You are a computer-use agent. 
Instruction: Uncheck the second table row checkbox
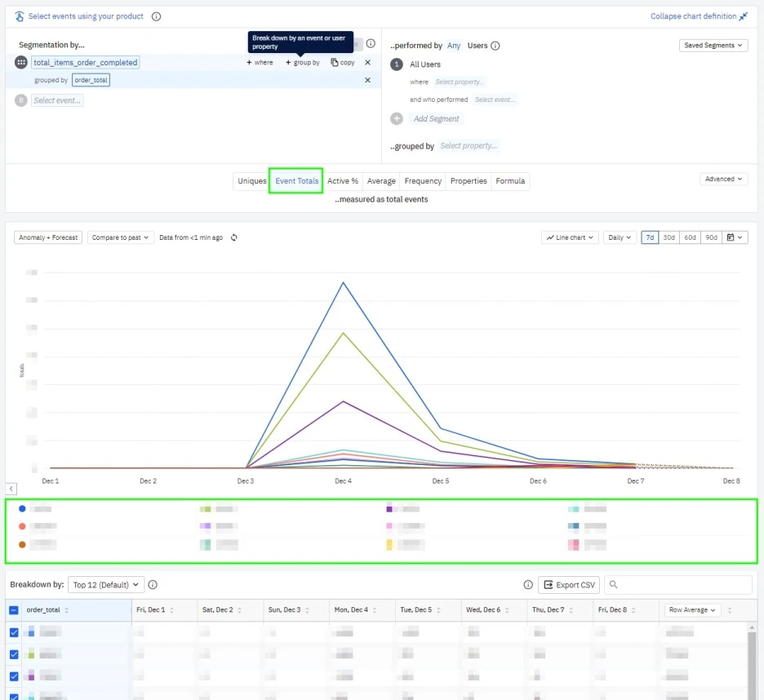pos(14,654)
